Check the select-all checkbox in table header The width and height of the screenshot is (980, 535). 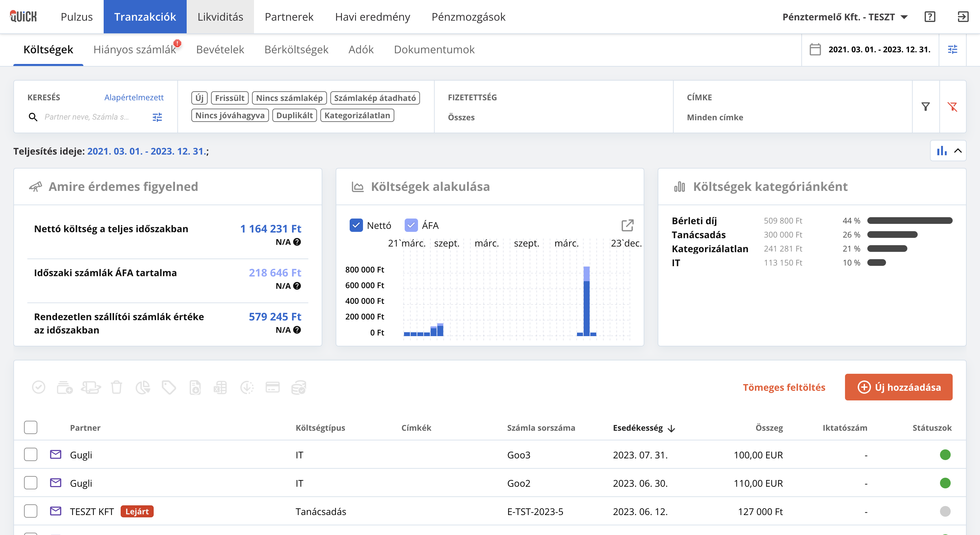click(30, 427)
